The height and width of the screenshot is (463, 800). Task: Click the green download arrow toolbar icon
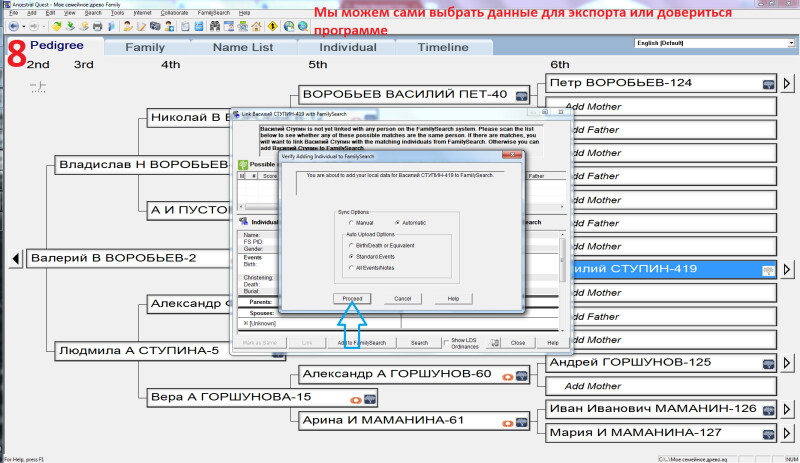[x=70, y=26]
